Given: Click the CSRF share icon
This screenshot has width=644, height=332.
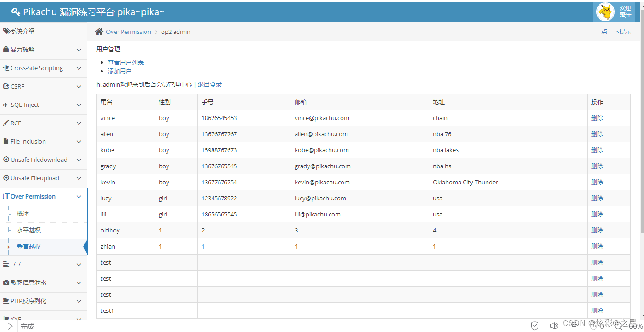Looking at the screenshot, I should (x=6, y=86).
